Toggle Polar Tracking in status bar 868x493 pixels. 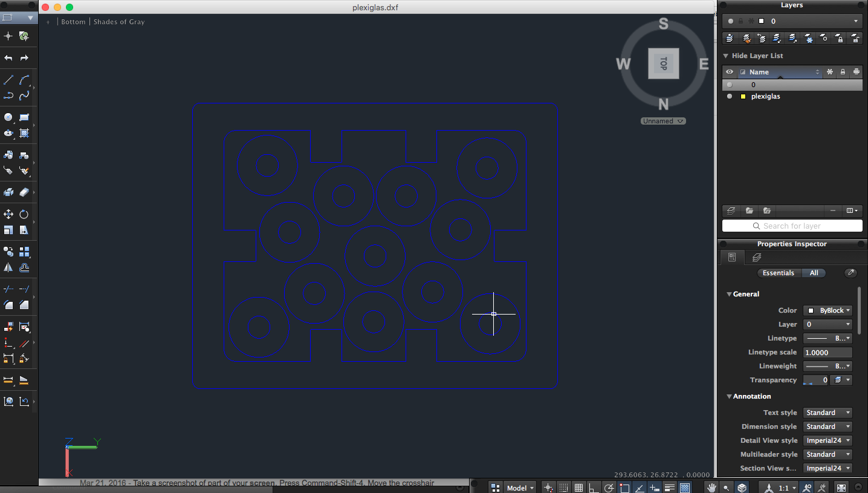pos(609,488)
